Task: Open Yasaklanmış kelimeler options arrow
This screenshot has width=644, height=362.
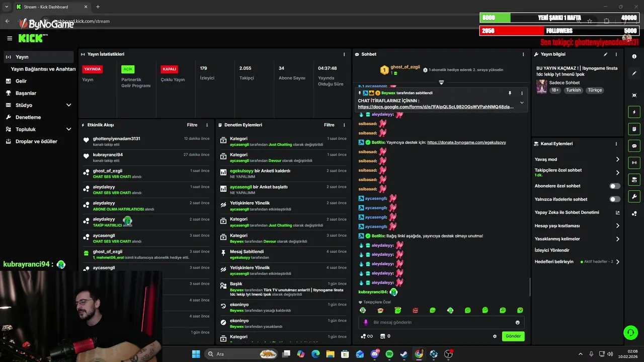Action: (618, 239)
